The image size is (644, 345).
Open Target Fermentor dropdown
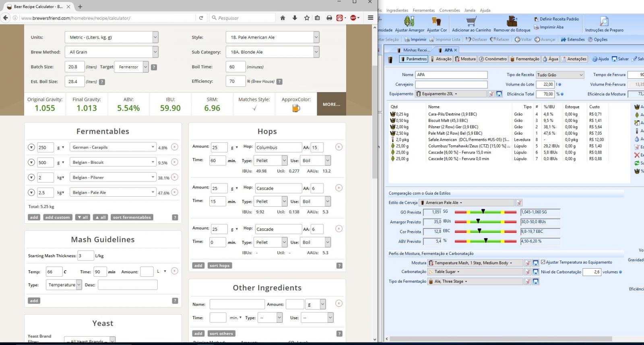[131, 67]
